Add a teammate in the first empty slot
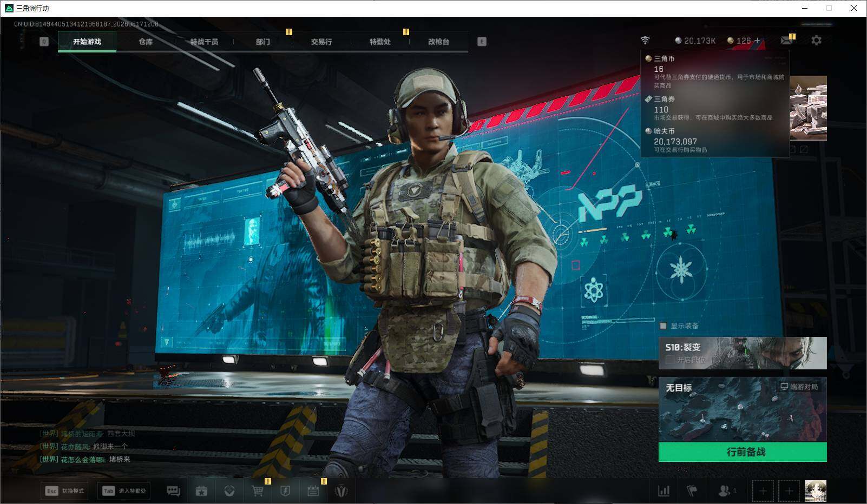 (x=763, y=490)
